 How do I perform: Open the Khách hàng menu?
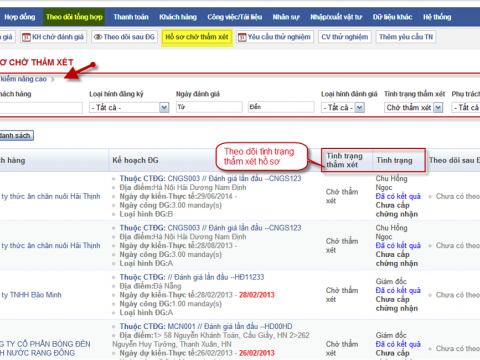(178, 17)
